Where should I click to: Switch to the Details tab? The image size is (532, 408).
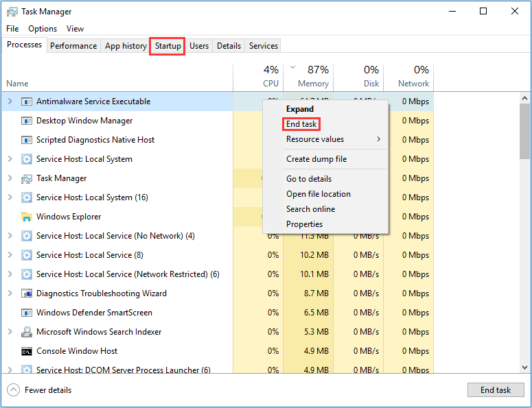(x=229, y=46)
